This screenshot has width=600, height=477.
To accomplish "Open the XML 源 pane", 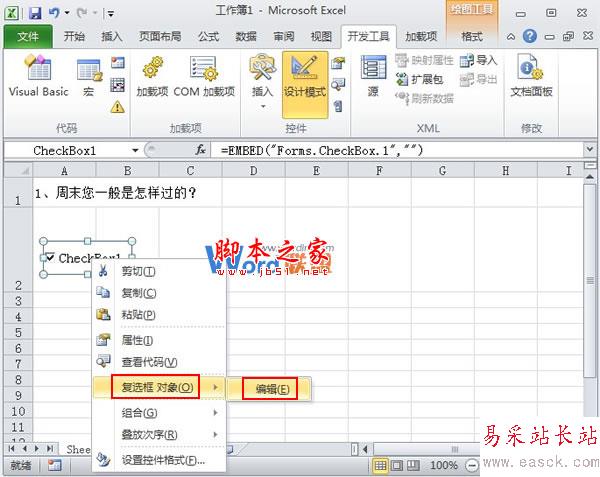I will click(373, 75).
